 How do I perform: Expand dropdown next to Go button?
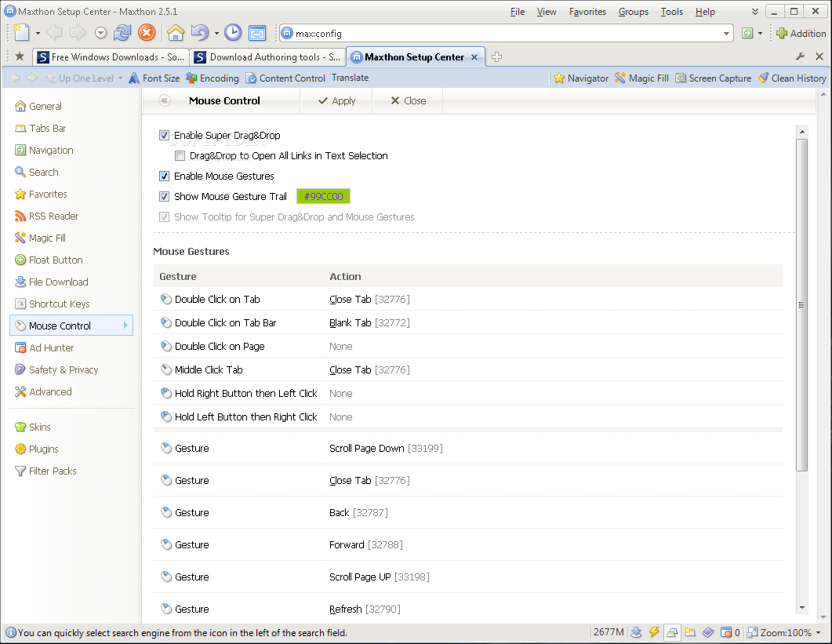pos(761,34)
